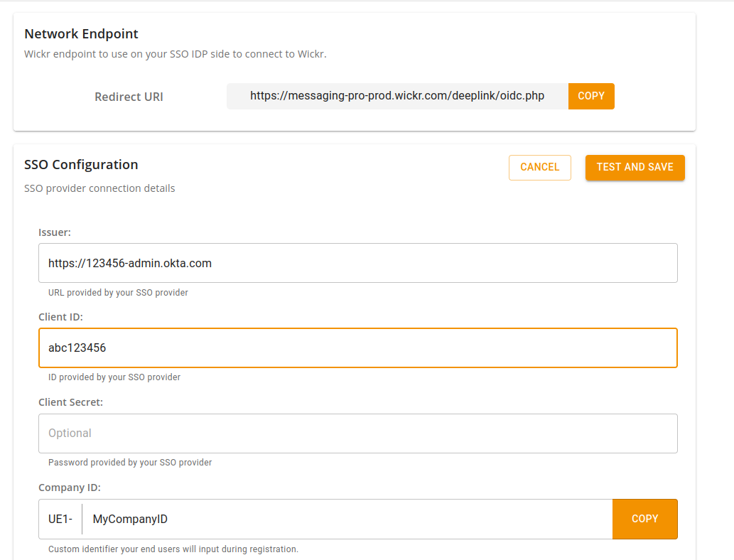Screen dimensions: 734x560
Task: Select the Redirect URI URL text
Action: (x=397, y=96)
